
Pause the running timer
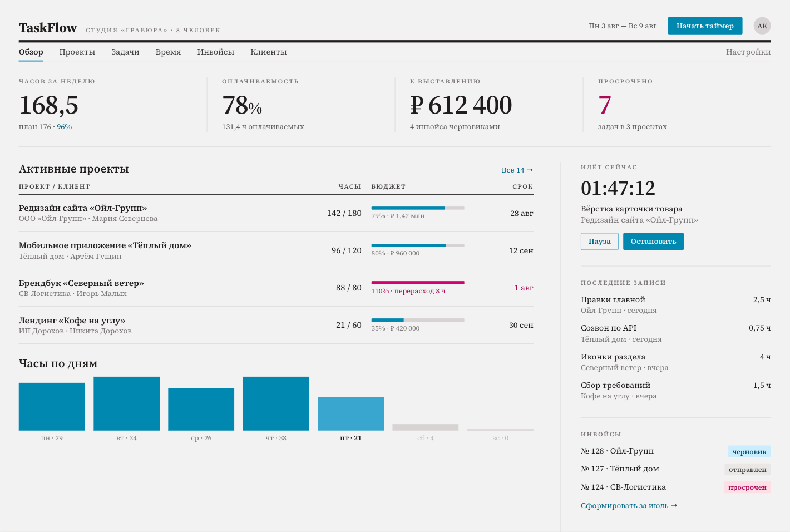tap(599, 242)
